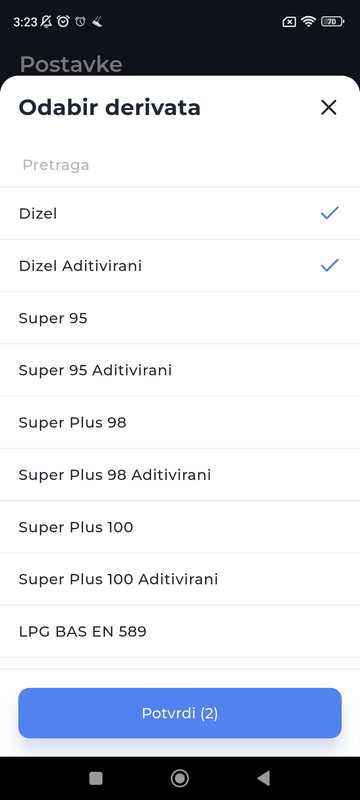Tap the muted notifications bell icon

tap(46, 21)
